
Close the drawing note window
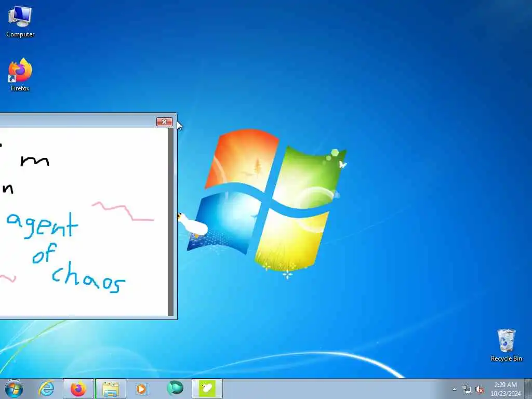pyautogui.click(x=164, y=122)
